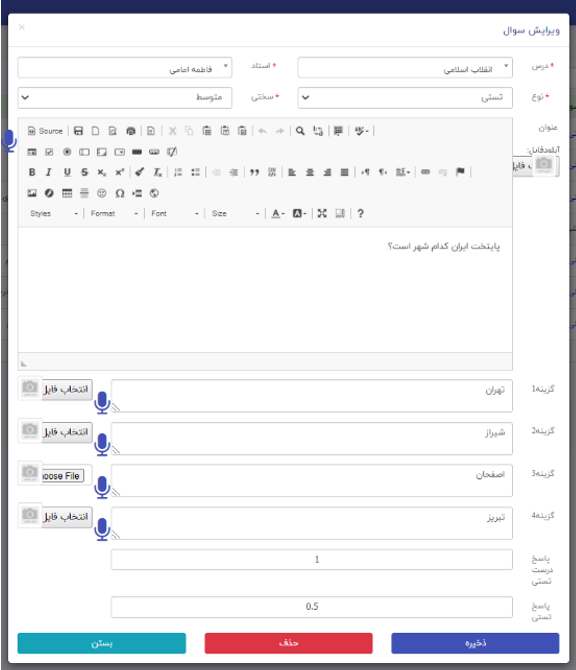Insert an image via the editor's image icon
The height and width of the screenshot is (670, 576).
click(x=32, y=193)
